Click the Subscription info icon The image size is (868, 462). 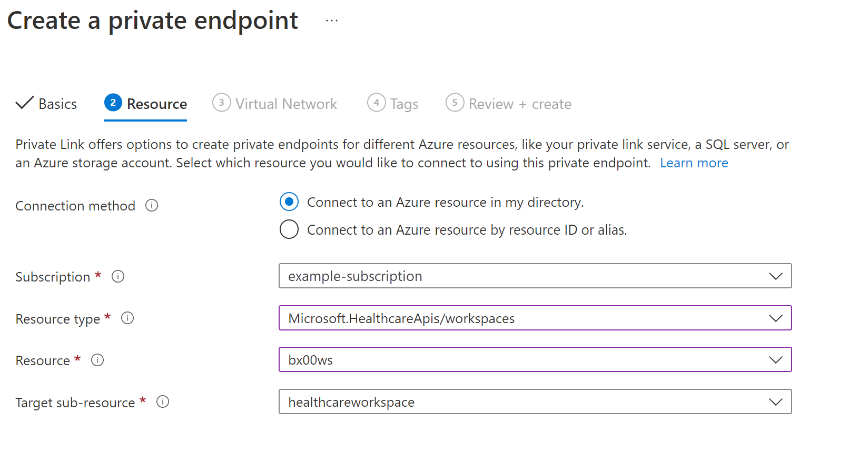pyautogui.click(x=118, y=276)
